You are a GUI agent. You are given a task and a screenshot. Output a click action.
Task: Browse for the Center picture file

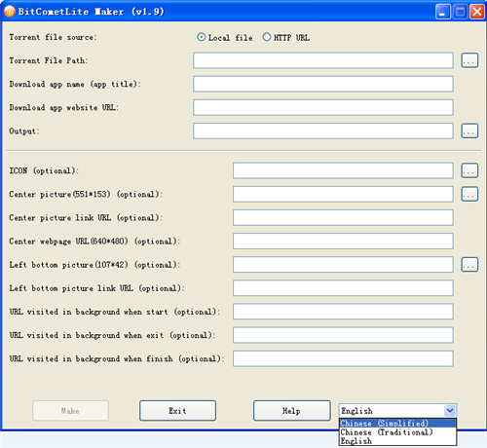[x=469, y=194]
